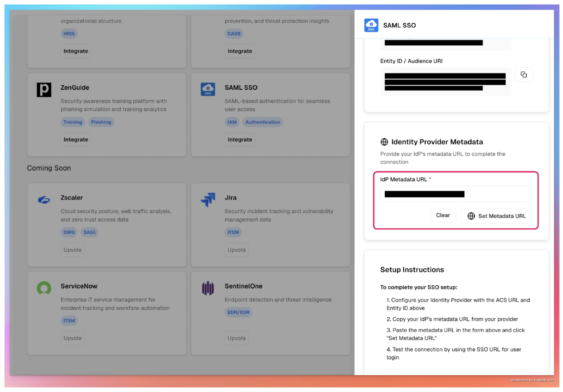Click the SentinelOne logo icon
The image size is (563, 392).
tap(208, 288)
